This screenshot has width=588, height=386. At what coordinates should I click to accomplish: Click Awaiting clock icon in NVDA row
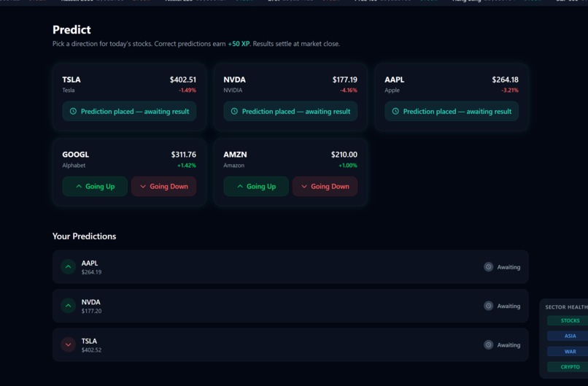[488, 306]
